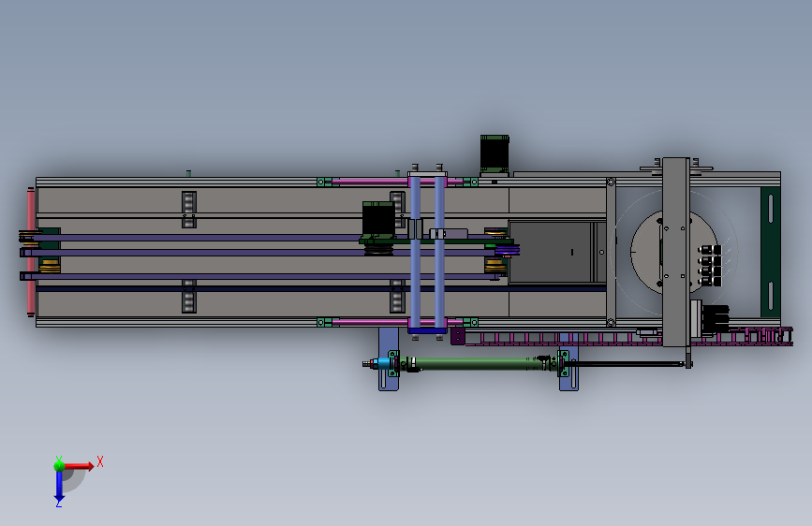This screenshot has height=526, width=812.
Task: Select the black connector cluster on the rotary plate
Action: click(x=710, y=265)
